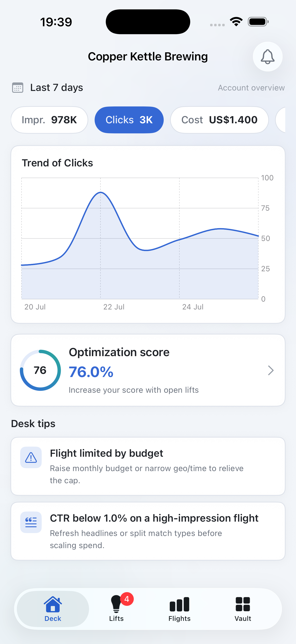
Task: Open CTR below 1.0% tip card
Action: pyautogui.click(x=148, y=531)
